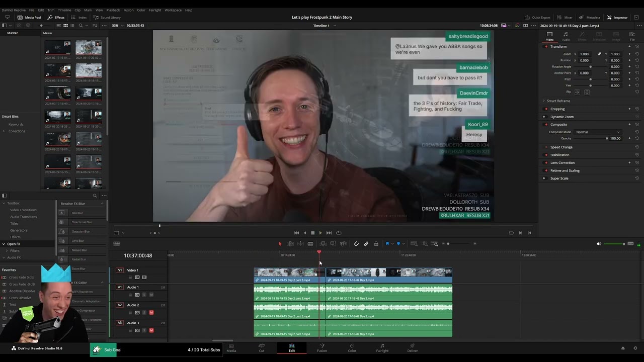This screenshot has height=362, width=644.
Task: Open the Workspace menu
Action: [x=173, y=10]
